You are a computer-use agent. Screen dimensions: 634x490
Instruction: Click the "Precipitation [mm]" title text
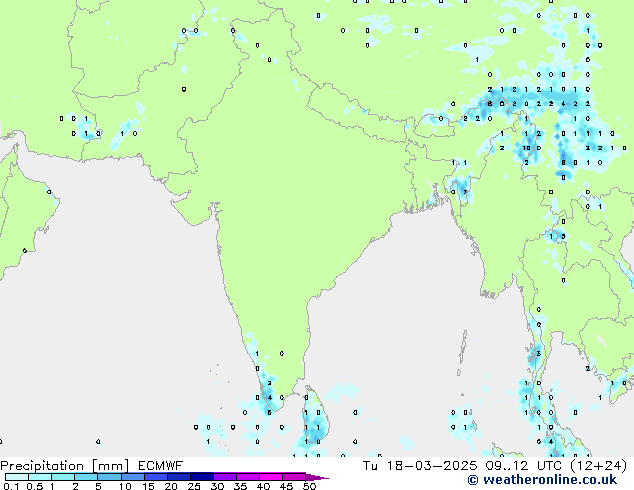(x=65, y=466)
